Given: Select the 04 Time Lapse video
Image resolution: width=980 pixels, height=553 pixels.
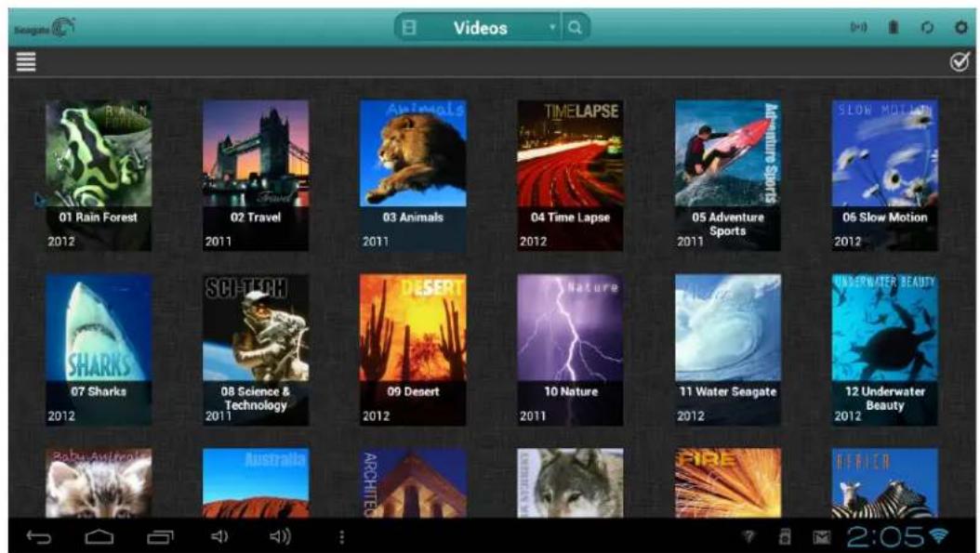Looking at the screenshot, I should [x=570, y=175].
